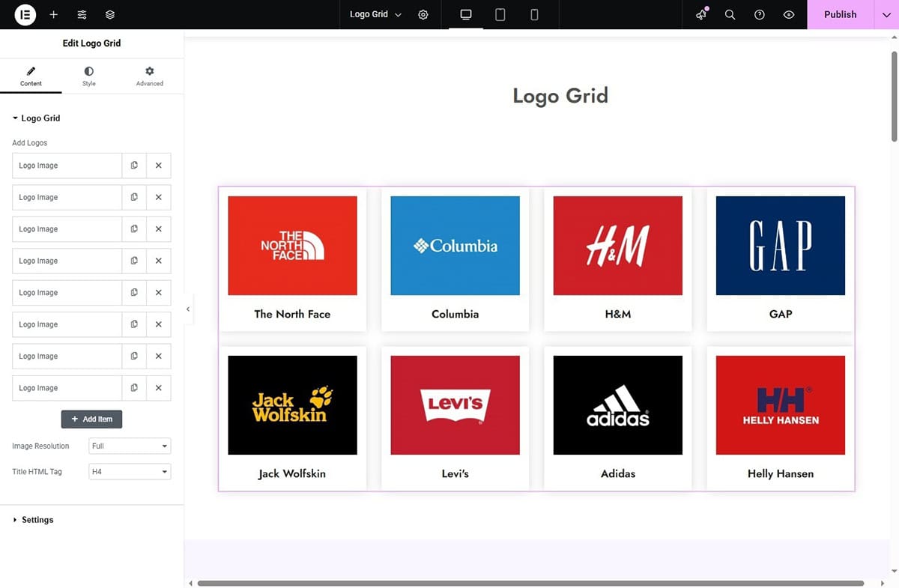Remove the seventh Logo Image item
The width and height of the screenshot is (899, 588).
159,357
